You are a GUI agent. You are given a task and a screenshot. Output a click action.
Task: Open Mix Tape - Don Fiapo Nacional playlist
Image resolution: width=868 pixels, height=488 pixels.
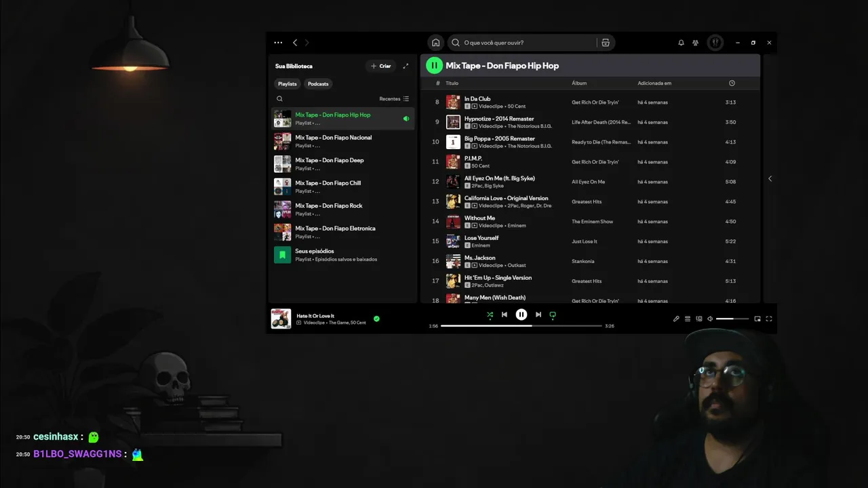[342, 141]
